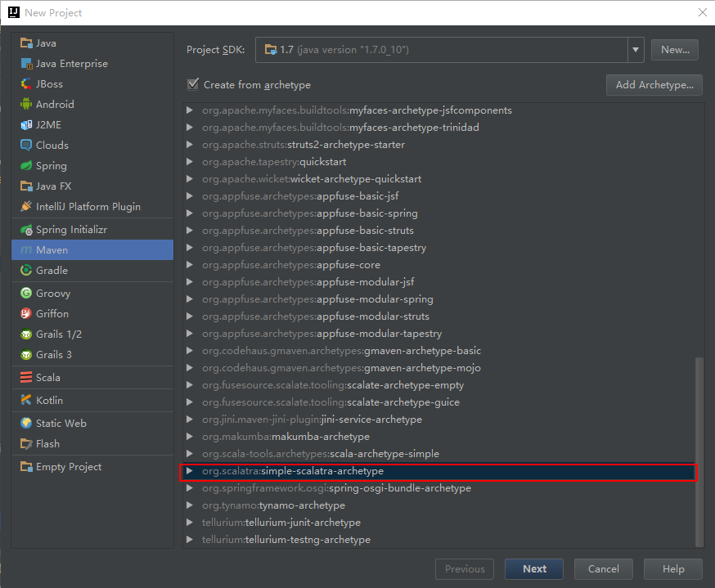Select the Gradle icon

pyautogui.click(x=26, y=271)
